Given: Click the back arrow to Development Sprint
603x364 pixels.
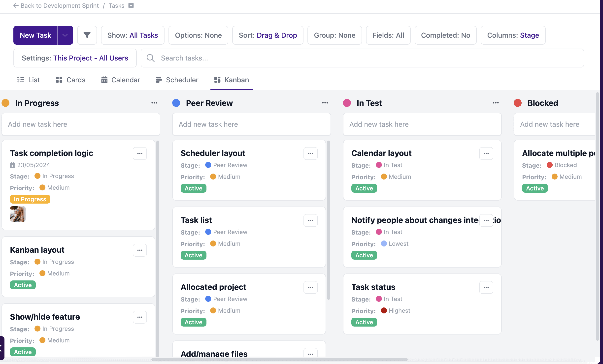Looking at the screenshot, I should pyautogui.click(x=16, y=5).
